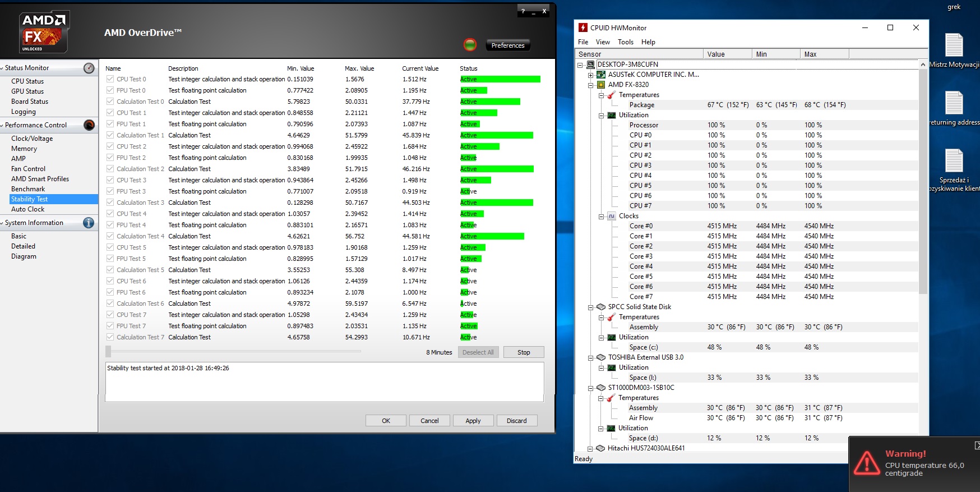This screenshot has height=492, width=980.
Task: Stop the stability test
Action: [524, 352]
